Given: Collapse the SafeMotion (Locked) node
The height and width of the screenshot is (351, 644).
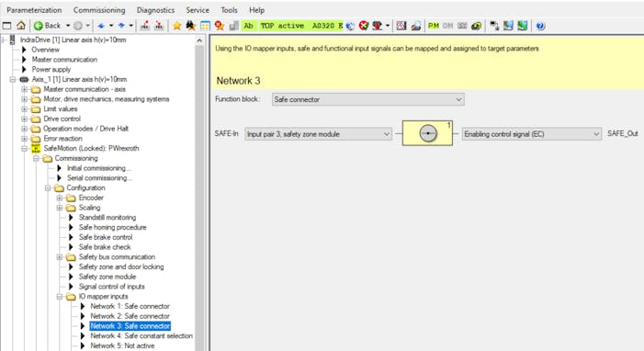Looking at the screenshot, I should [24, 148].
